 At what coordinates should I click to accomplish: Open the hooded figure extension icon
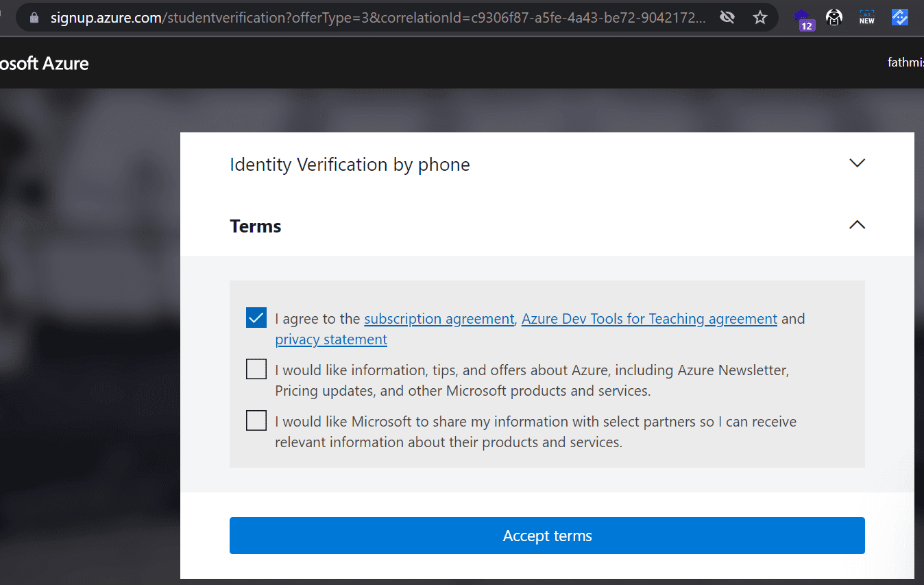coord(834,18)
